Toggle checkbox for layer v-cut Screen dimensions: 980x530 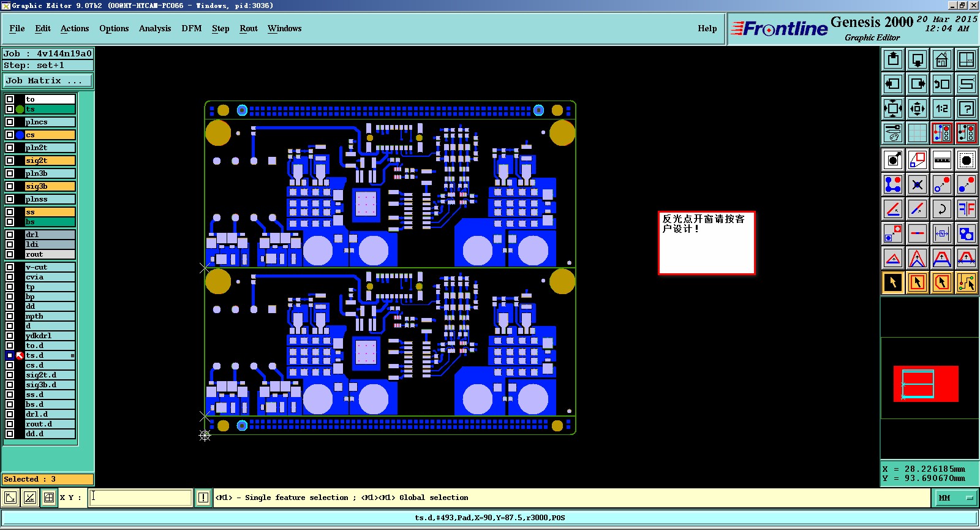[x=10, y=267]
